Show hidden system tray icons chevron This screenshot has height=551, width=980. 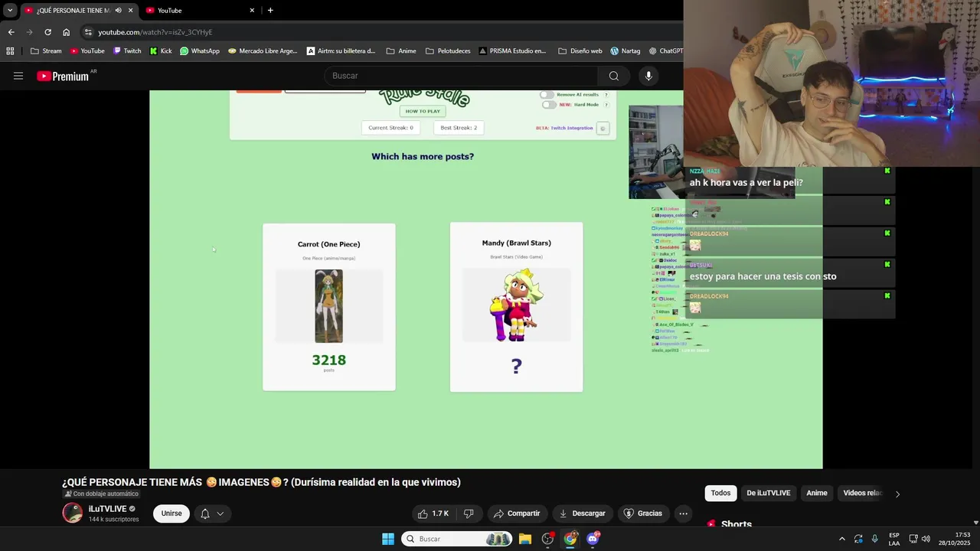tap(842, 539)
